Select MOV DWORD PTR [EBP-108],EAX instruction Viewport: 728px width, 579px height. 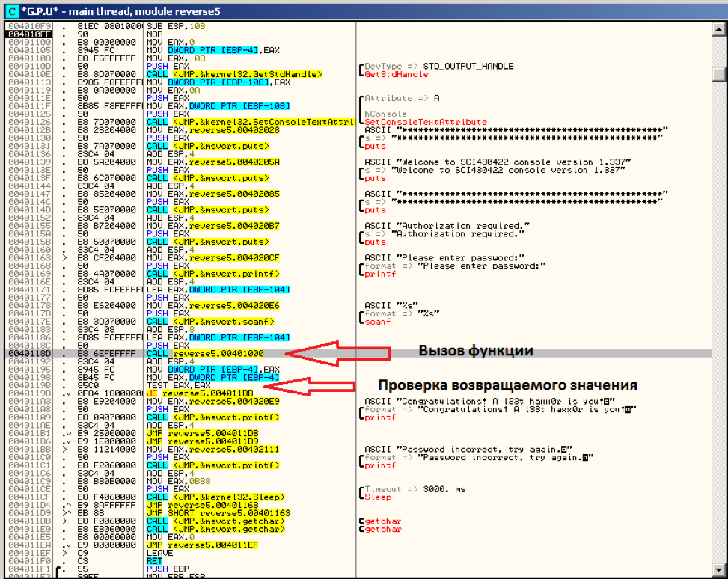tap(218, 82)
